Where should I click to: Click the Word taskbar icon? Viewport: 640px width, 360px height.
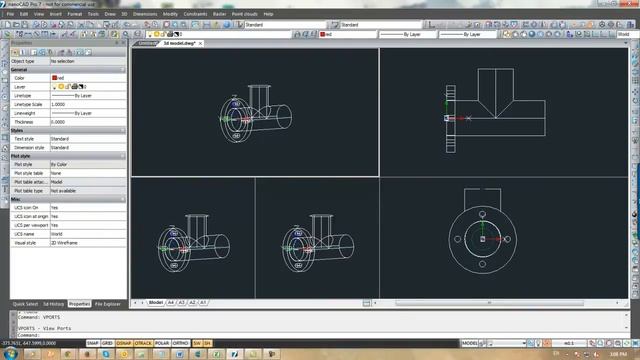(x=180, y=354)
